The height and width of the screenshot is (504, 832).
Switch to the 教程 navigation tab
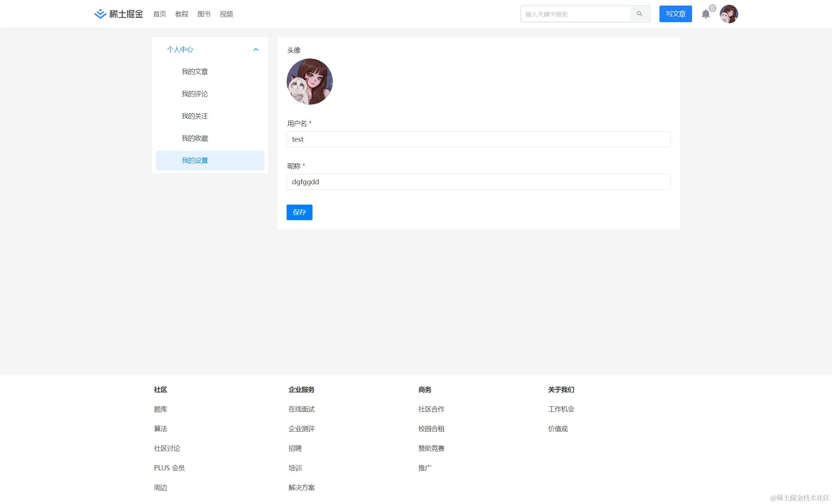point(181,14)
